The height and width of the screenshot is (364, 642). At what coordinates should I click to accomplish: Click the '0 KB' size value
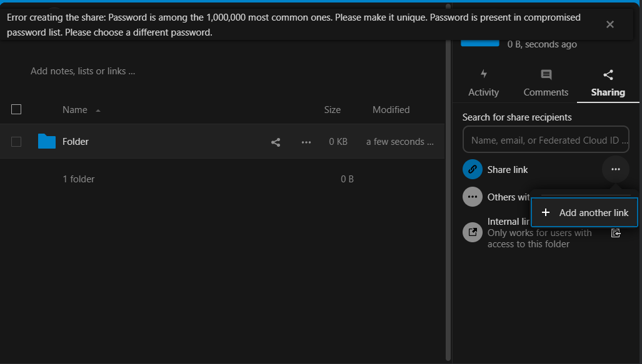coord(338,142)
